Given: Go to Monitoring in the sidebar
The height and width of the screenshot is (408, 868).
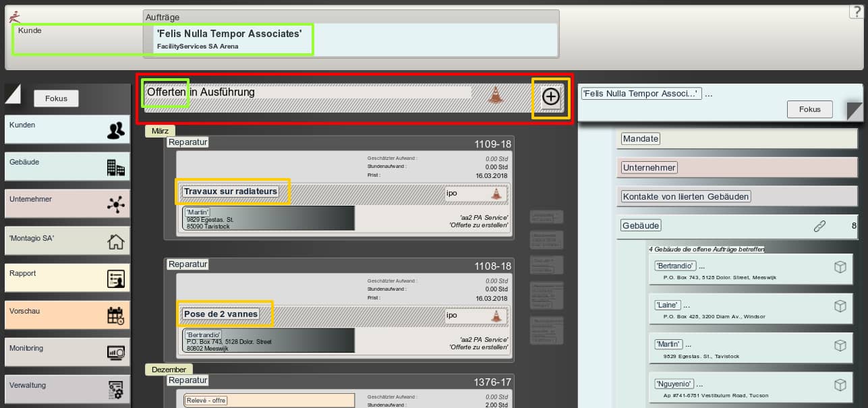Looking at the screenshot, I should coord(67,352).
